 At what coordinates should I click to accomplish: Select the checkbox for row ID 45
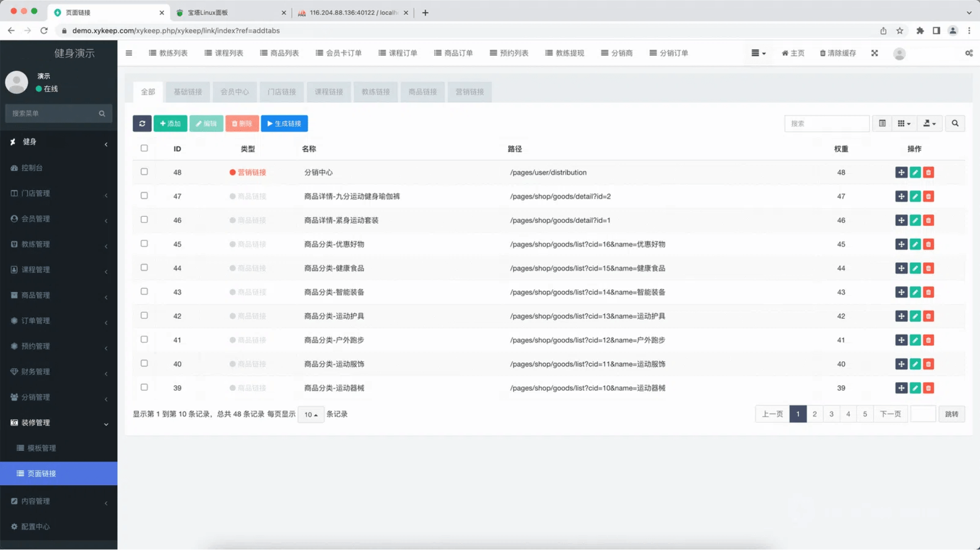pos(144,243)
